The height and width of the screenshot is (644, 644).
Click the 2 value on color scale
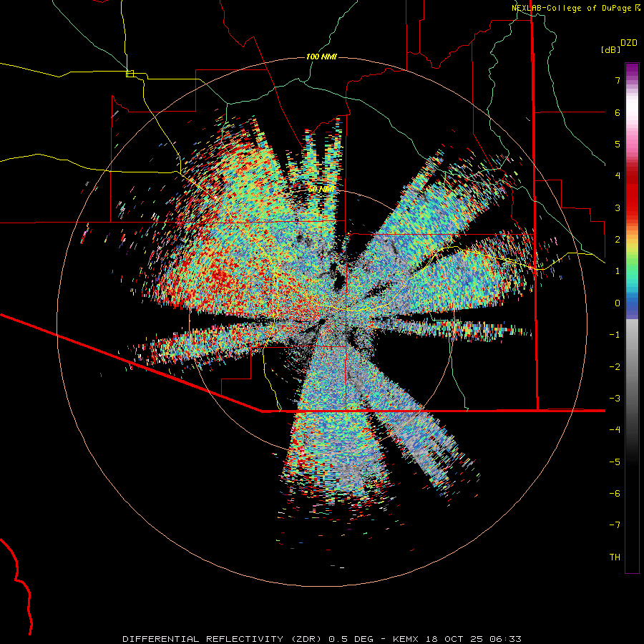pos(618,240)
